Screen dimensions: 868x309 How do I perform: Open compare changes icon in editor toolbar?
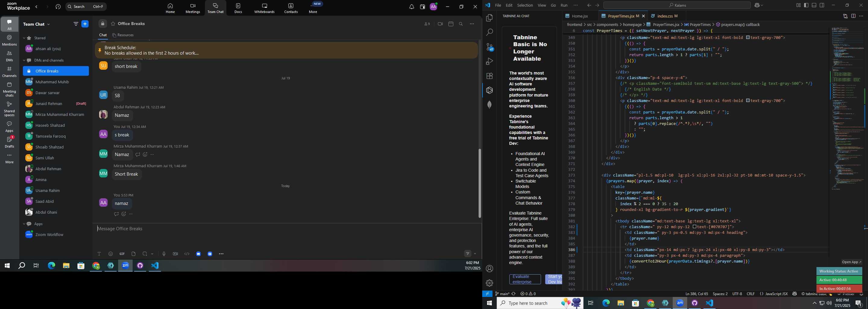[x=845, y=16]
